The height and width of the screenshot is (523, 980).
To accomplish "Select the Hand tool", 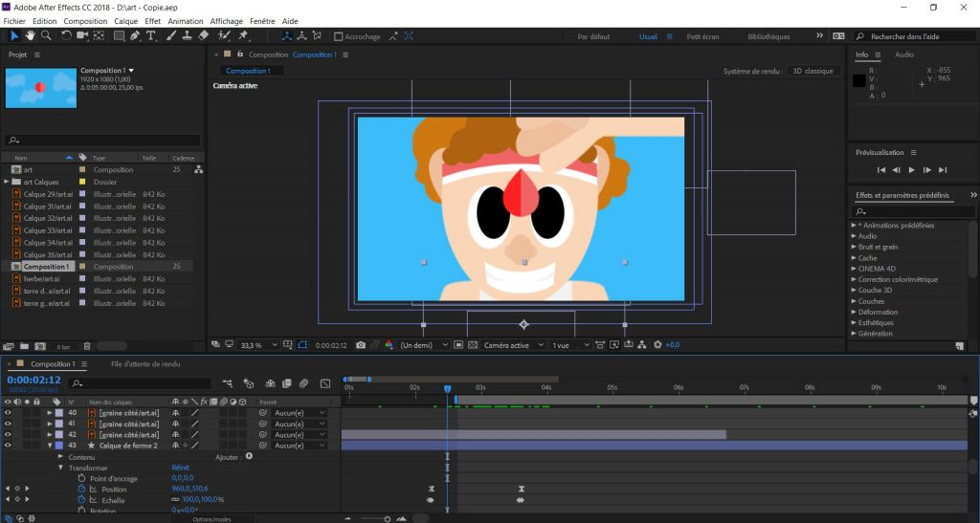I will click(x=30, y=36).
